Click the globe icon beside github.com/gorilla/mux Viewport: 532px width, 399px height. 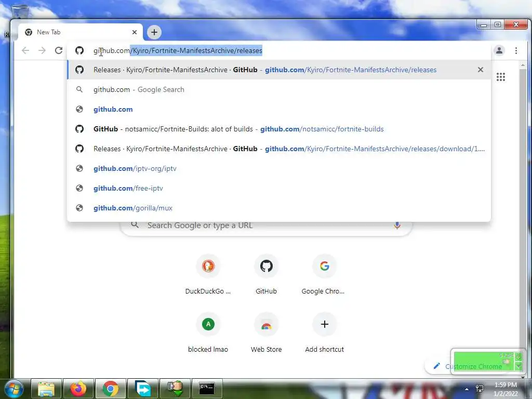coord(79,208)
